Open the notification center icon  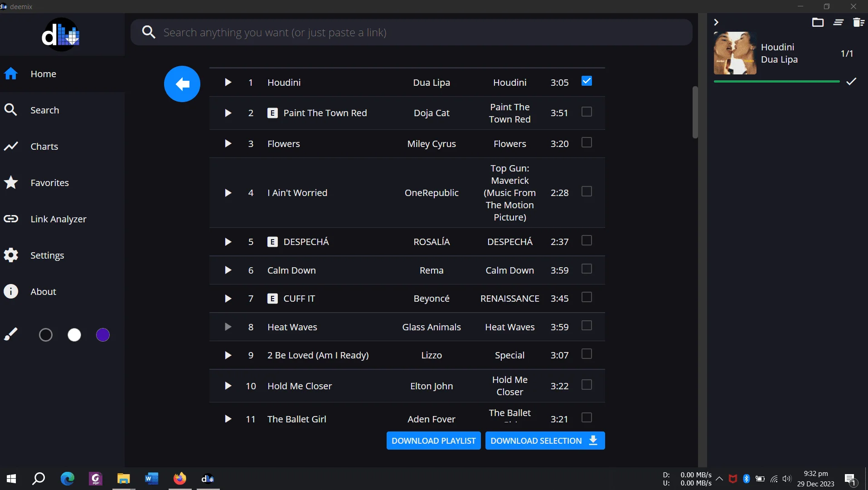(850, 479)
